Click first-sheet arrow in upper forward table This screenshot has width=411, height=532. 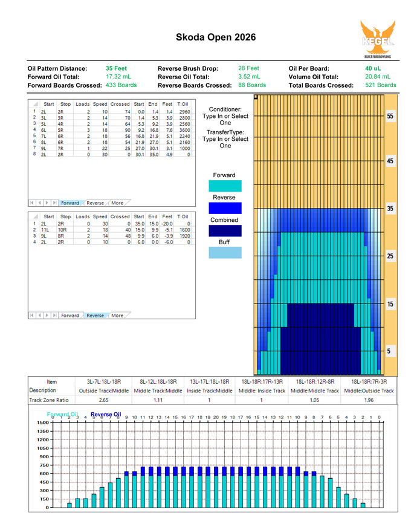(33, 203)
